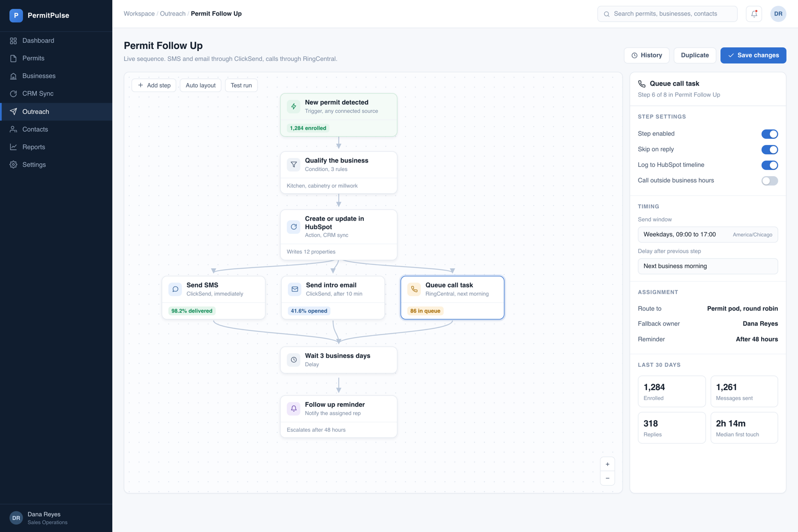
Task: Click the bell icon on Follow up reminder
Action: pos(294,409)
